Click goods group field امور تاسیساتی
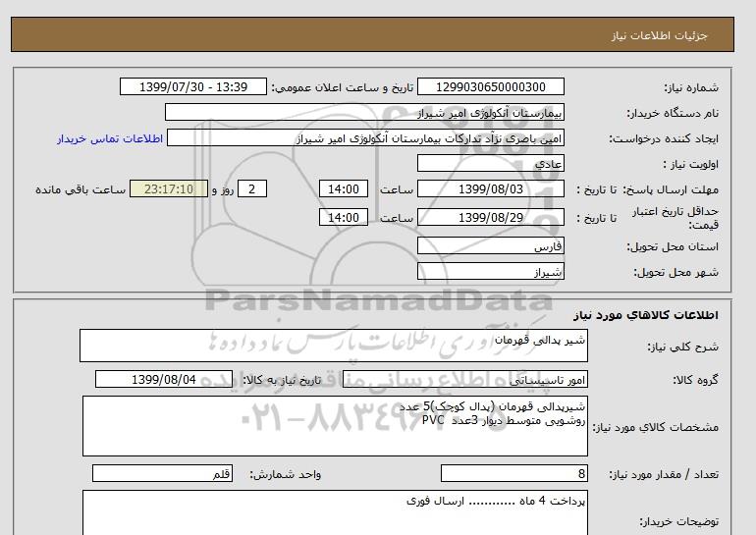 point(464,380)
